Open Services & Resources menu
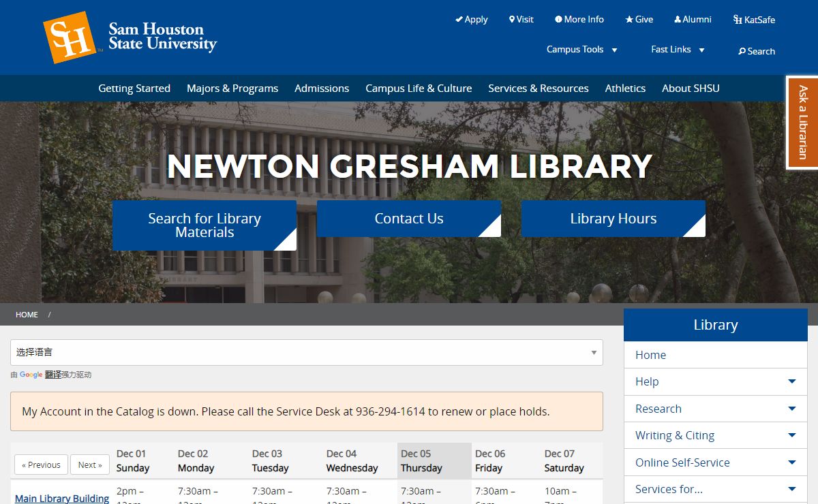The height and width of the screenshot is (504, 818). coord(539,88)
